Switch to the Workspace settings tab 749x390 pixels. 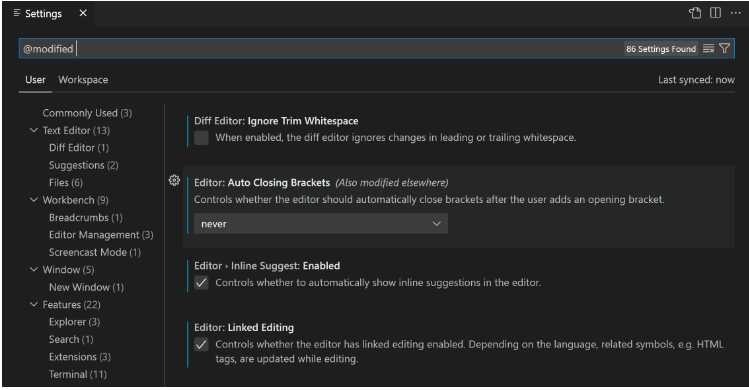tap(83, 80)
